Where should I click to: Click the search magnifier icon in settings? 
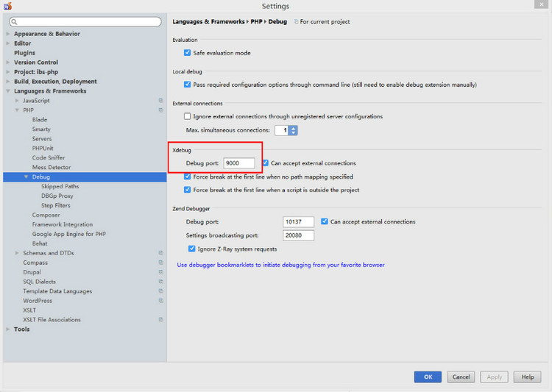(x=13, y=23)
